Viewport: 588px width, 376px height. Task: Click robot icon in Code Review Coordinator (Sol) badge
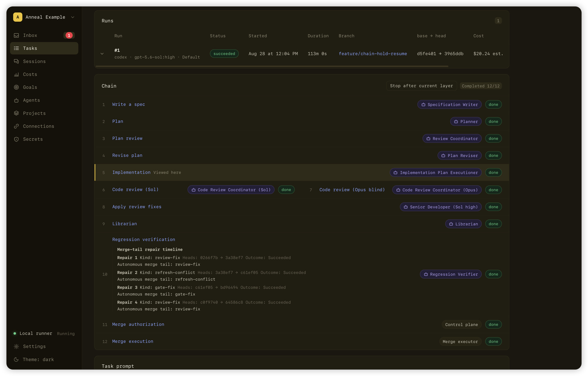click(193, 190)
